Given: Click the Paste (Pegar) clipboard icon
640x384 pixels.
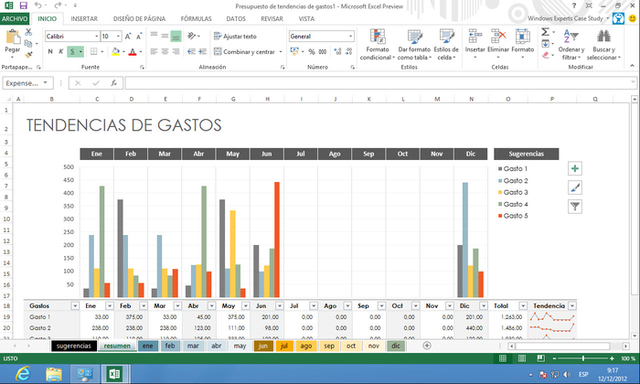Looking at the screenshot, I should tap(13, 37).
